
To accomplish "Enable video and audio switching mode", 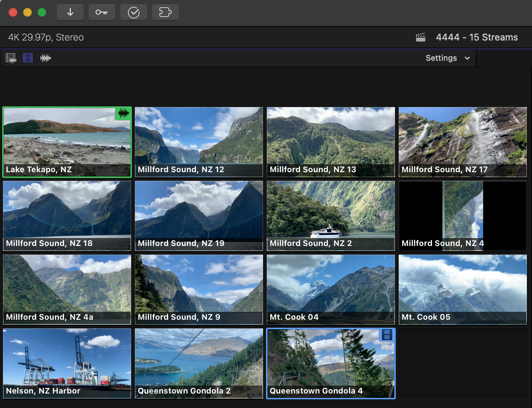I will (11, 58).
